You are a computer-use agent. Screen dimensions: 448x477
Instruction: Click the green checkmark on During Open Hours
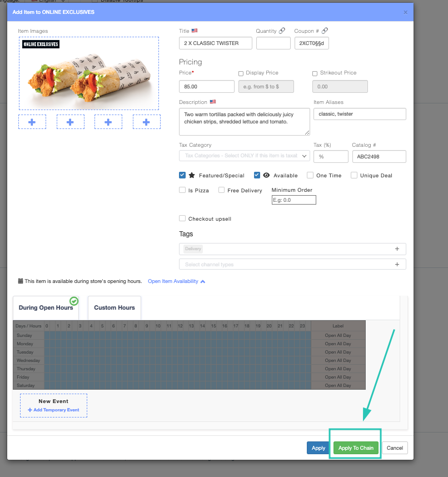click(74, 301)
